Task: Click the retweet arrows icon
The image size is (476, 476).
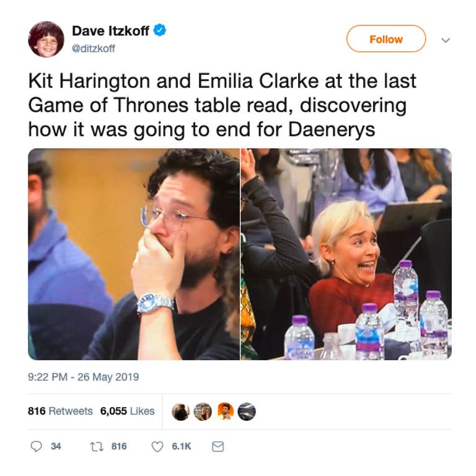Action: [x=97, y=446]
